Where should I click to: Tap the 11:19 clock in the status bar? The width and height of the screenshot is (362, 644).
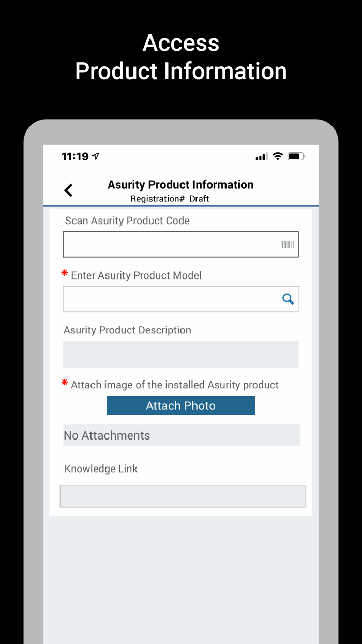tap(75, 156)
